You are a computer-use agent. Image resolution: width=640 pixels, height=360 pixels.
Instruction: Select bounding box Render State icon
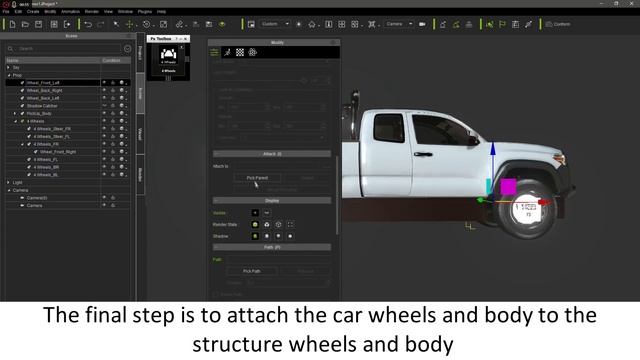tap(290, 224)
